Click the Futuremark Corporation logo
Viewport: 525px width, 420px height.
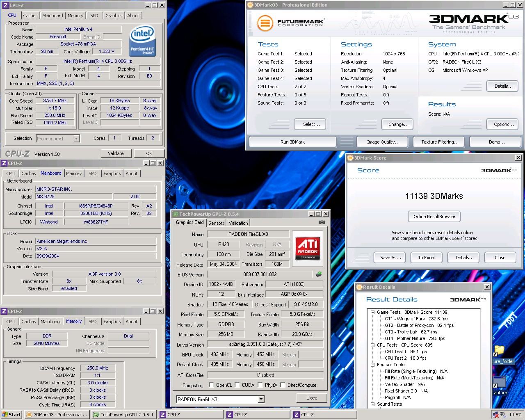(x=291, y=23)
